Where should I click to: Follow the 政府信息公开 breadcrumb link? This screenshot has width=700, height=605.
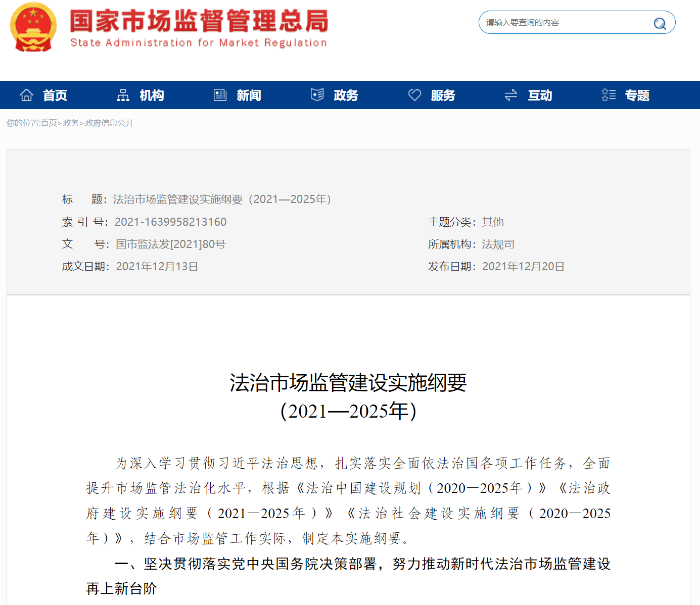(109, 123)
